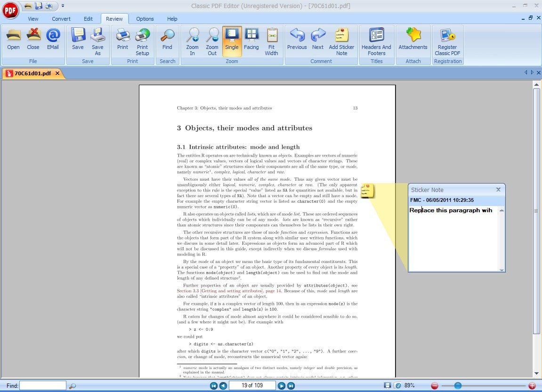Toggle Facing pages view mode
The height and width of the screenshot is (392, 542).
[251, 39]
